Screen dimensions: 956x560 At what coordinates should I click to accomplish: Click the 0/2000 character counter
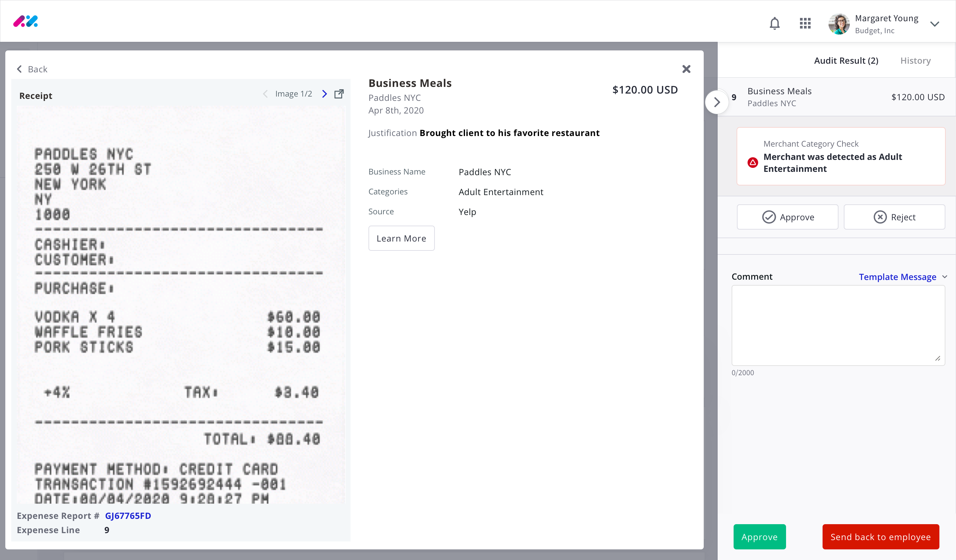click(743, 373)
